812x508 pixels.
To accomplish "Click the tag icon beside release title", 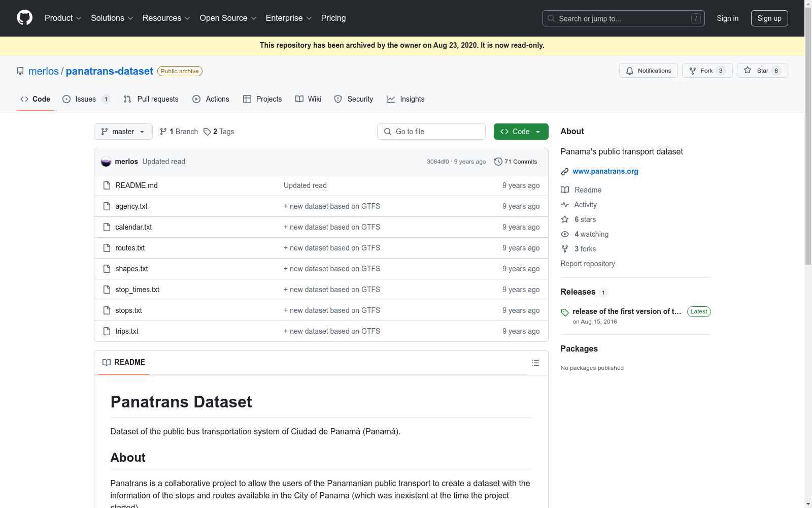I will tap(565, 312).
